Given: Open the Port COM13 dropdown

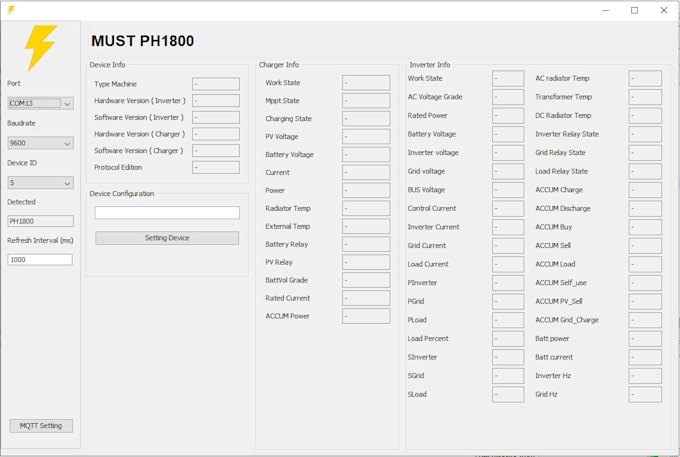Looking at the screenshot, I should (40, 103).
